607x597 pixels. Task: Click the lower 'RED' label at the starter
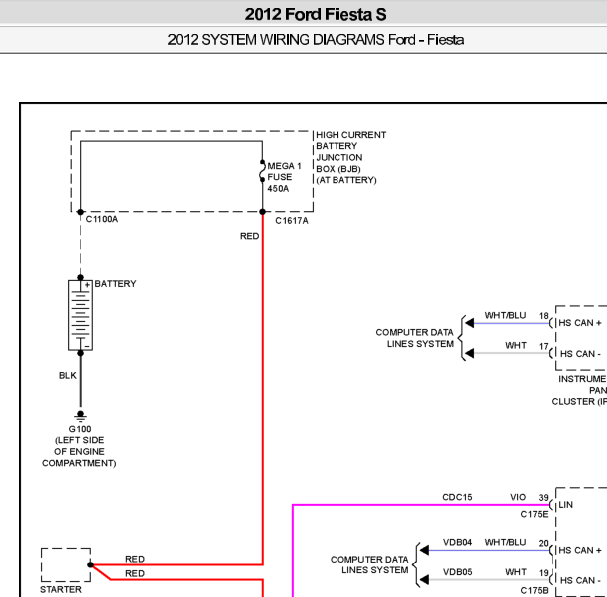[135, 573]
